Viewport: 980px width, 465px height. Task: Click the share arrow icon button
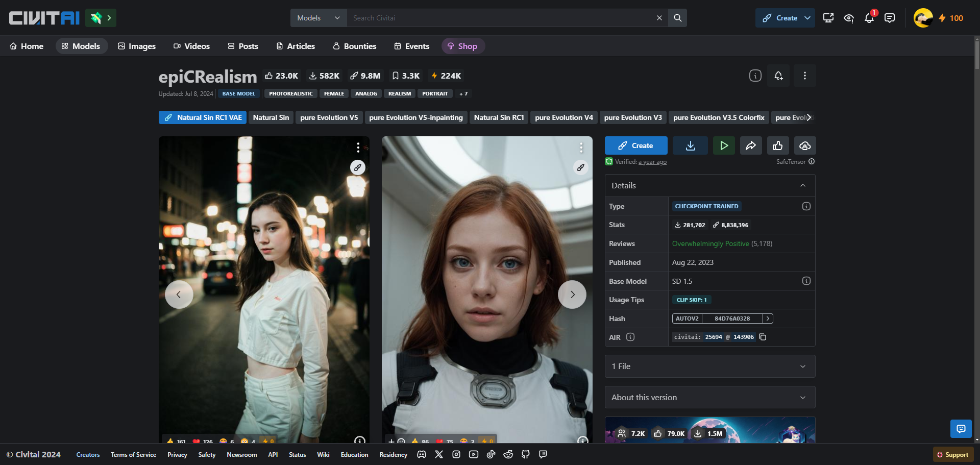tap(750, 146)
